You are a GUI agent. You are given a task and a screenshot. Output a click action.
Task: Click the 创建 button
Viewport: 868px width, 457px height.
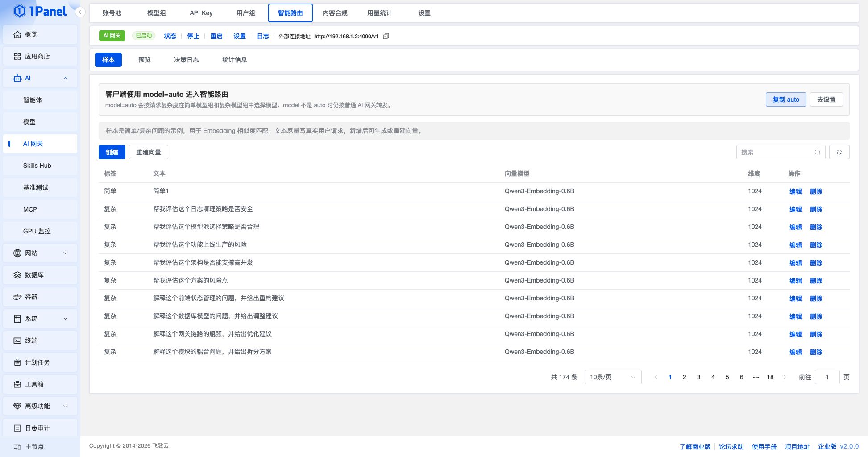[x=112, y=152]
